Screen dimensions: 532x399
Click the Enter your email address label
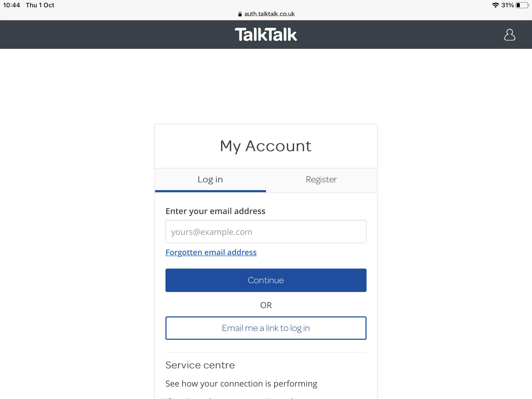(215, 211)
